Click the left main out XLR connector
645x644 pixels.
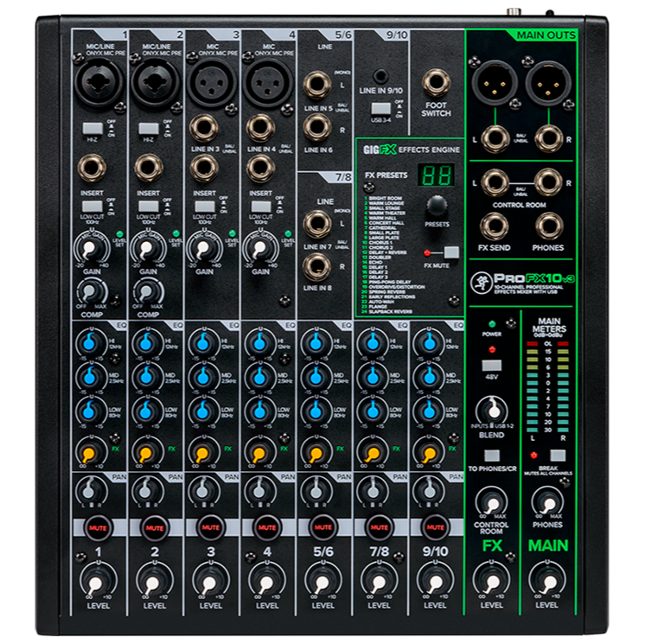493,85
